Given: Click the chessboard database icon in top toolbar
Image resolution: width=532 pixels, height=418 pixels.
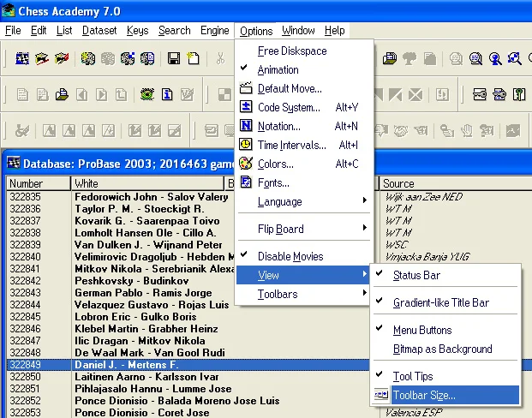Looking at the screenshot, I should tap(22, 59).
